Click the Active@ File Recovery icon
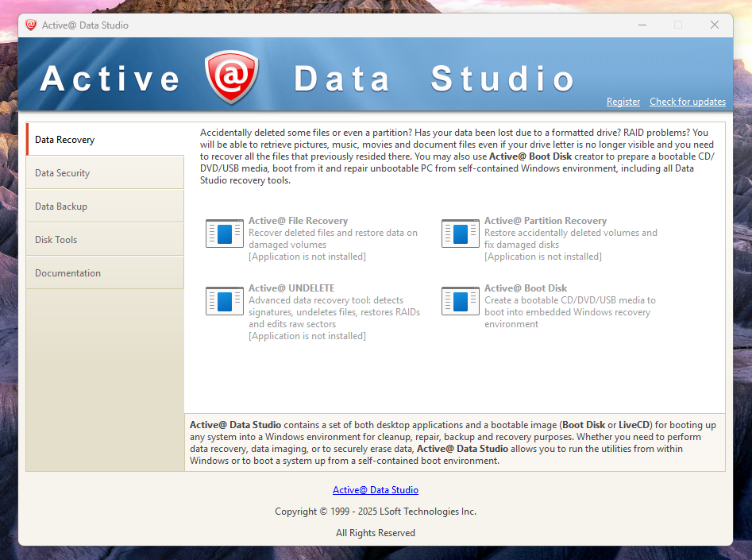The height and width of the screenshot is (560, 752). pos(225,234)
